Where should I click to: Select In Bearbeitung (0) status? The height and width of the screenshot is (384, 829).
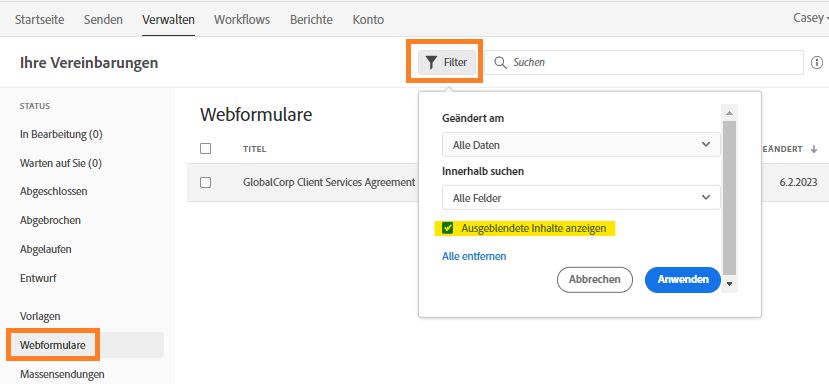(61, 134)
